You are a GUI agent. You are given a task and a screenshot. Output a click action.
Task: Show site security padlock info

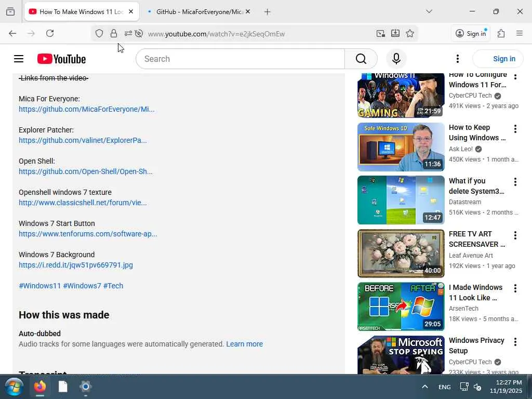pyautogui.click(x=114, y=33)
